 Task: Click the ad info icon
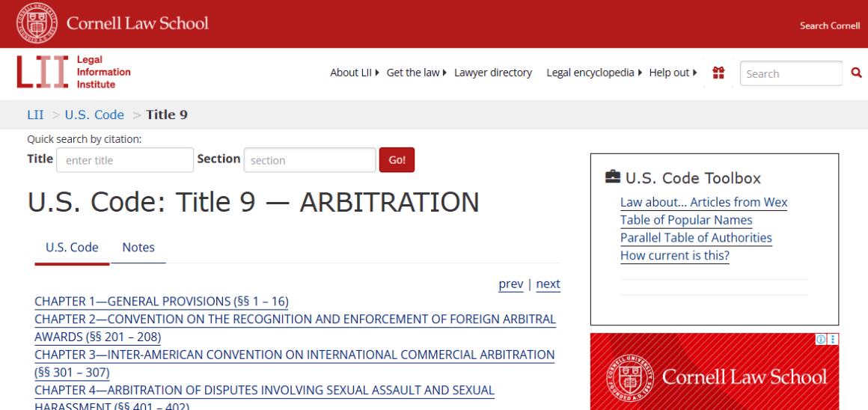pos(821,339)
